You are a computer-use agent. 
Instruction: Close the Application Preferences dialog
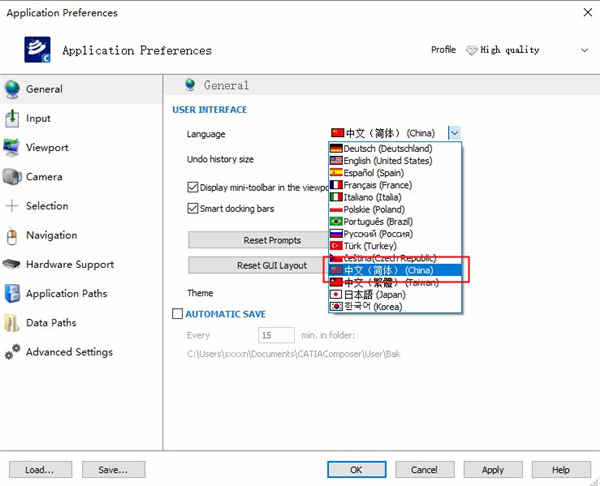588,13
